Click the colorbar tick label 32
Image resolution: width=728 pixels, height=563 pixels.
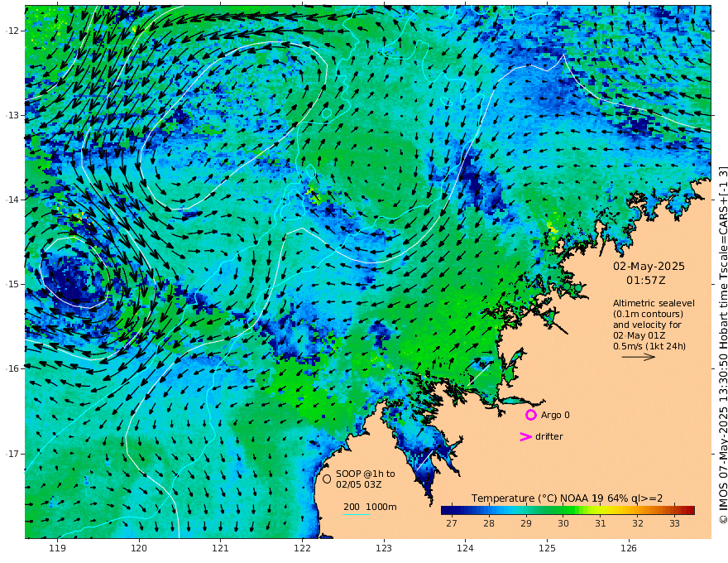tap(638, 523)
